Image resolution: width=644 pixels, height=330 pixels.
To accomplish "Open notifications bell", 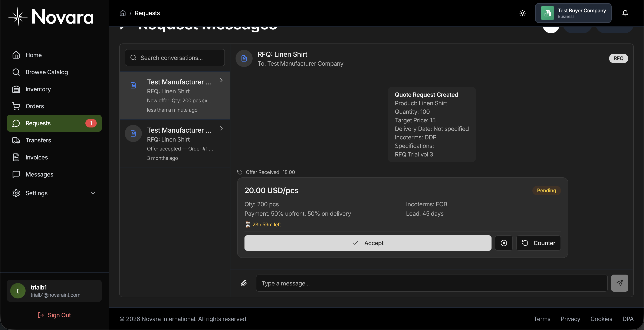I will tap(625, 13).
